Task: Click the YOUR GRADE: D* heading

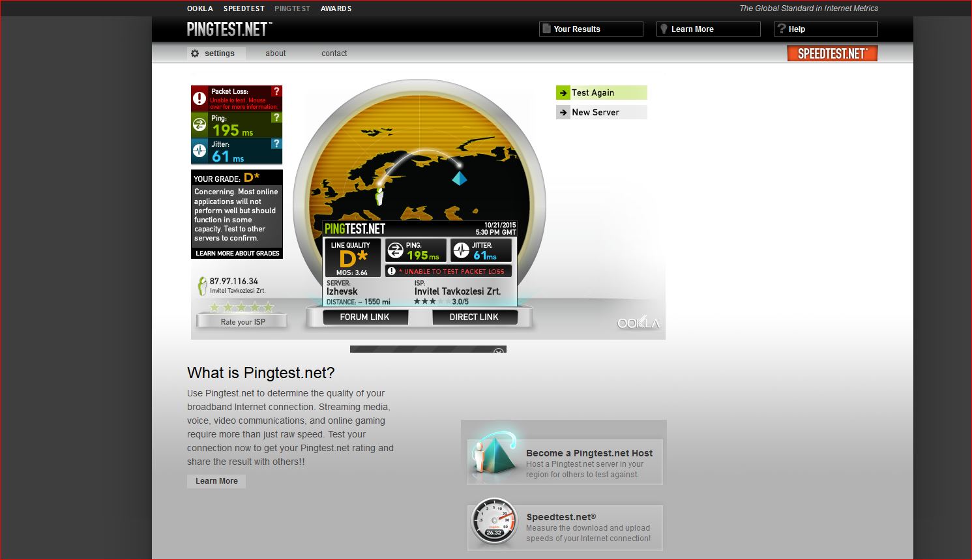Action: pyautogui.click(x=227, y=178)
